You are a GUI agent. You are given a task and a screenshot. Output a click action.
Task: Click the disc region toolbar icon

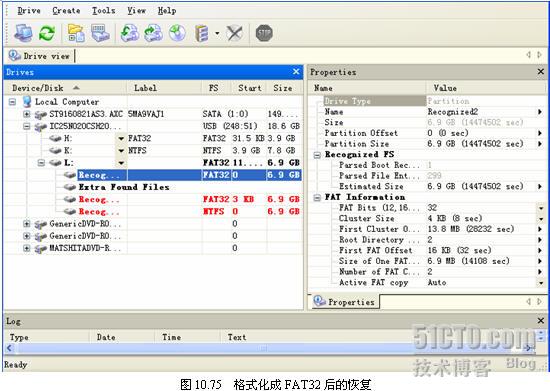(177, 33)
